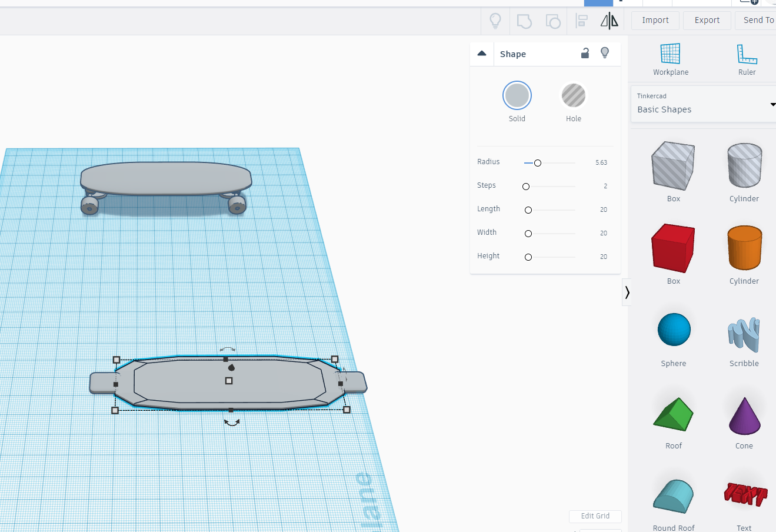
Task: Click the rotation arrow above the selected shape
Action: (x=228, y=350)
